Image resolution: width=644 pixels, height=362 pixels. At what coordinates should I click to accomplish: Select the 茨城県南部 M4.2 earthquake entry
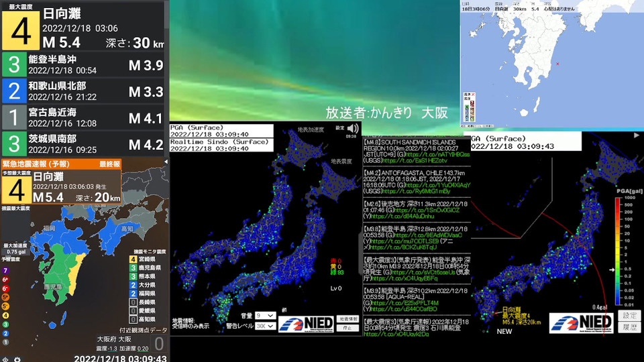[x=83, y=143]
